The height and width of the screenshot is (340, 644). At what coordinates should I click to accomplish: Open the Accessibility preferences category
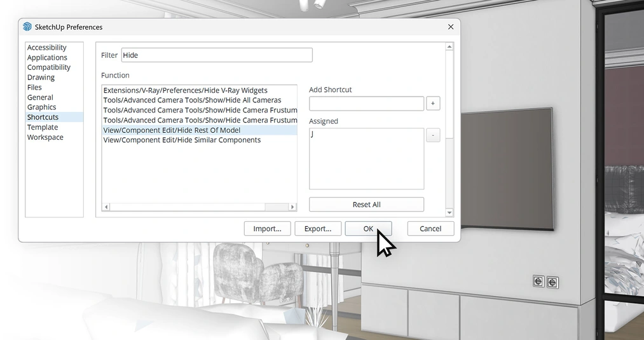pos(47,48)
